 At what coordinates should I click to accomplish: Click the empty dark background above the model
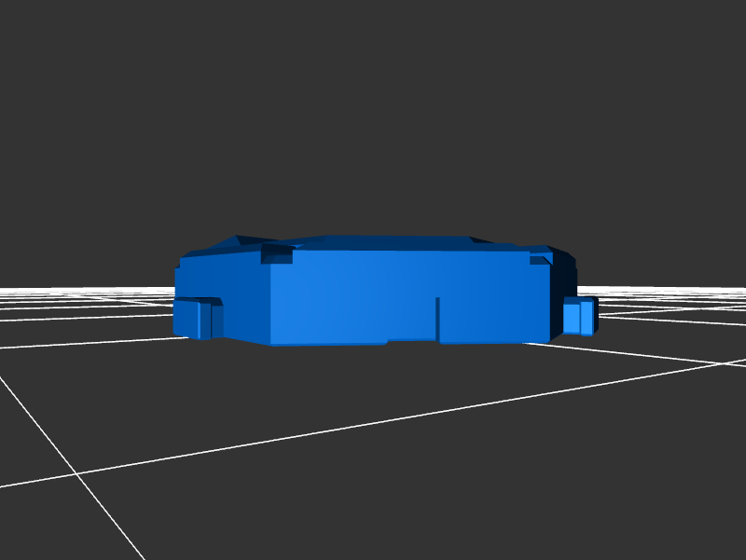373,112
